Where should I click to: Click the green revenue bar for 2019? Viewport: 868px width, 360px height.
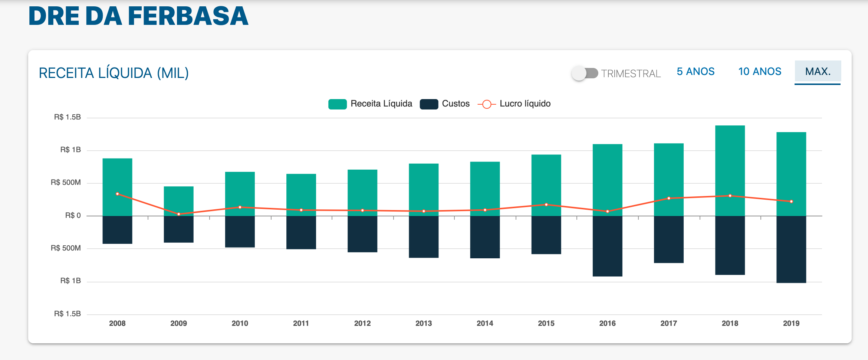(x=791, y=174)
